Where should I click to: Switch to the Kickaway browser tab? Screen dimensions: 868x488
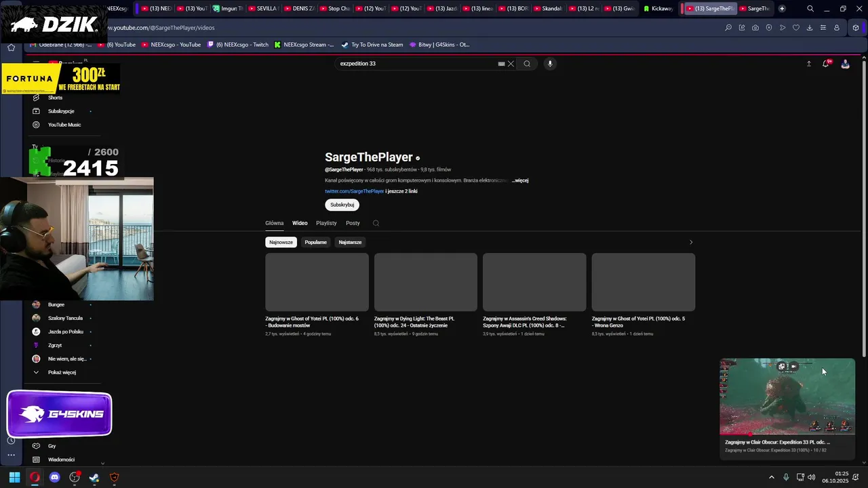click(658, 9)
